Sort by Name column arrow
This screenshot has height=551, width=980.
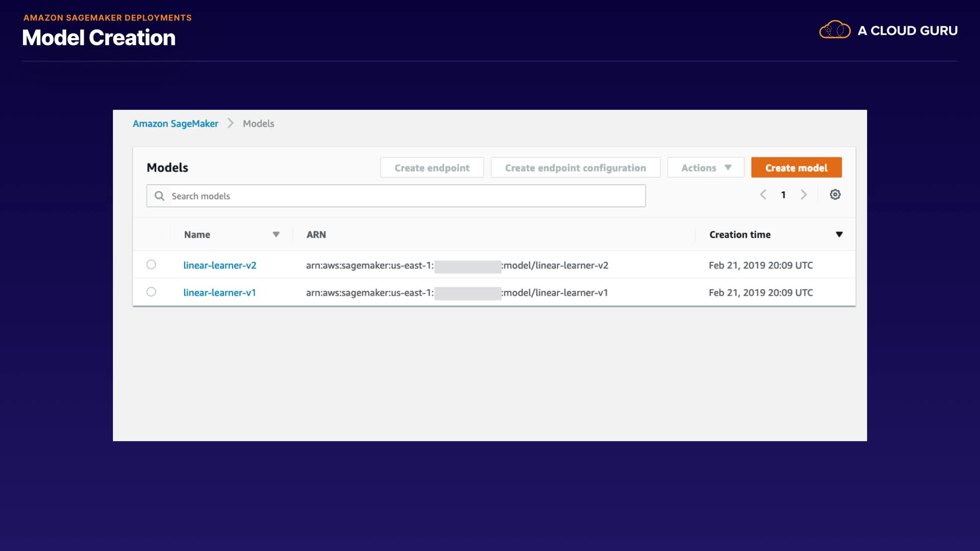(x=276, y=234)
